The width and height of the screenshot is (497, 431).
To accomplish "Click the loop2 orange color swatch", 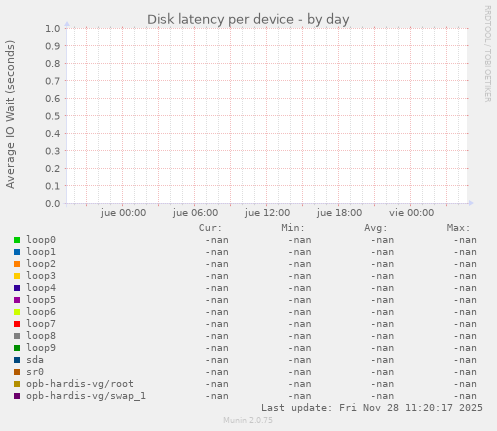I will click(x=17, y=264).
